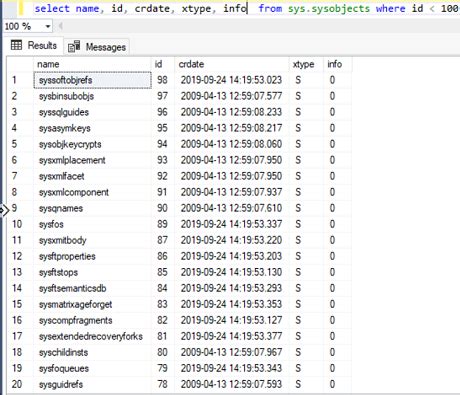Click the id column header

(163, 64)
